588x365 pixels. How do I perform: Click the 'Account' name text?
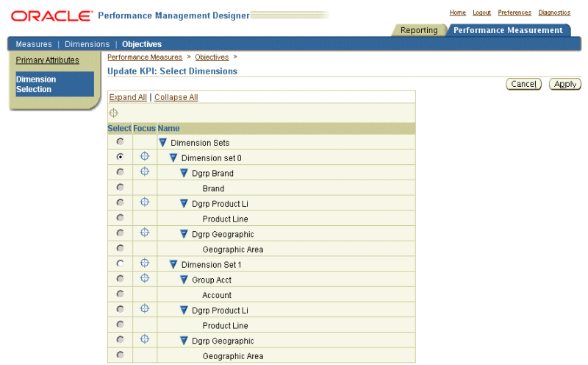point(217,295)
